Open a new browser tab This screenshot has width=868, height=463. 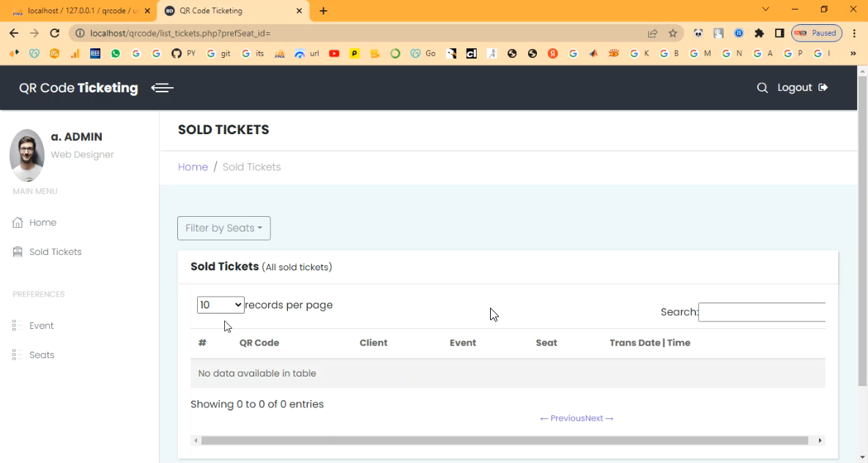(x=324, y=11)
